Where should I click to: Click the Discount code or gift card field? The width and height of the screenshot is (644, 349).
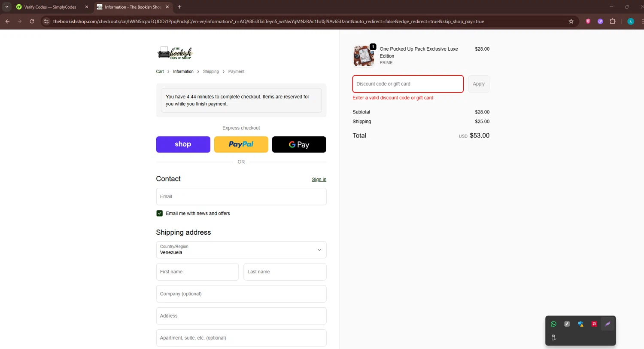coord(408,84)
